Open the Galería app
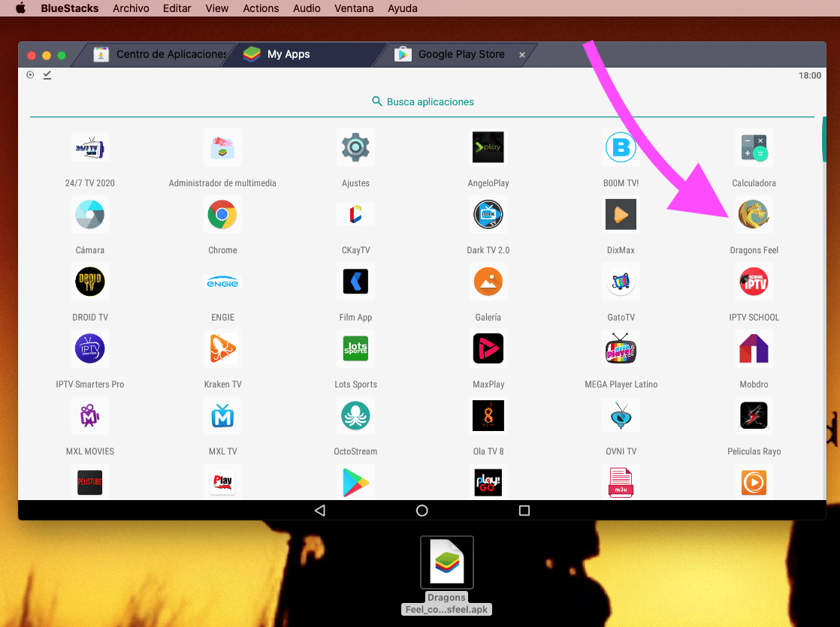 488,282
